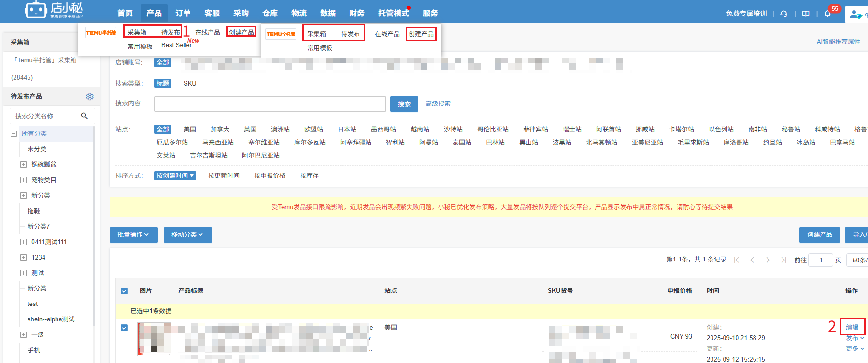Open the 数据 top menu
The width and height of the screenshot is (868, 363).
click(328, 13)
